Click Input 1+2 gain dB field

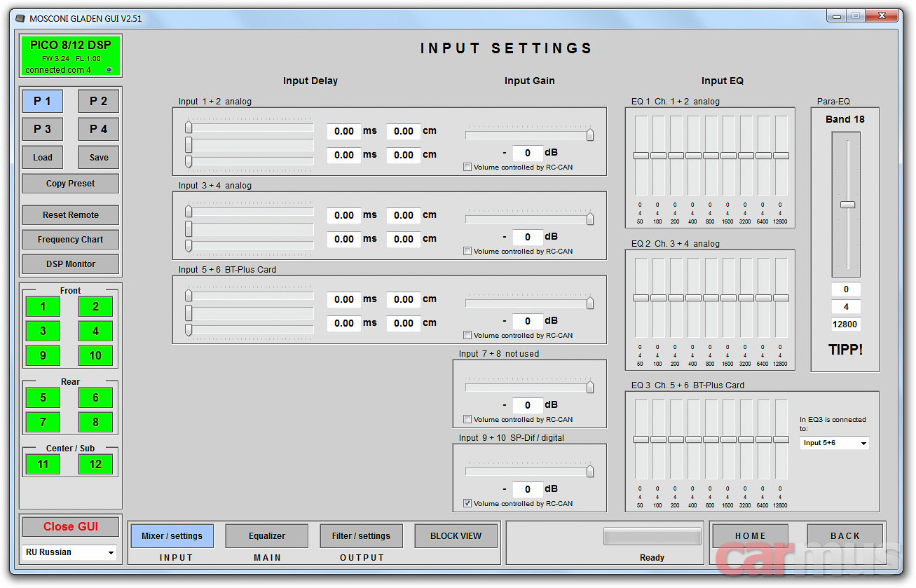click(528, 153)
